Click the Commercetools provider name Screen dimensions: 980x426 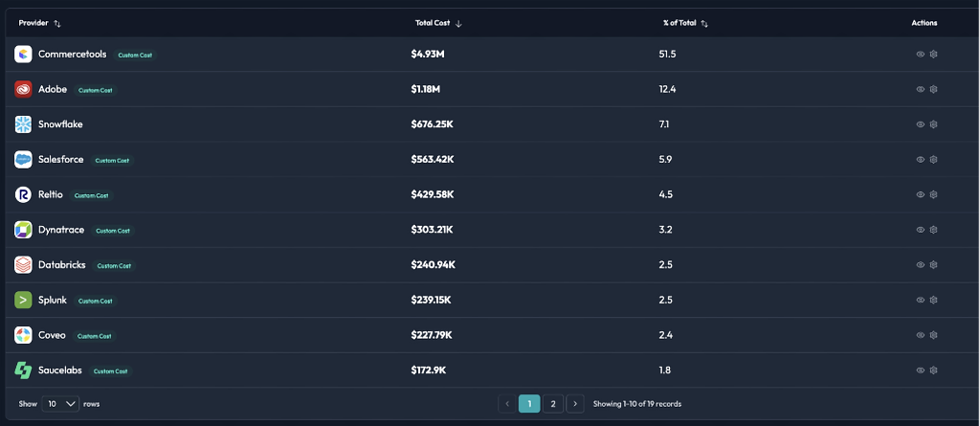click(x=73, y=55)
